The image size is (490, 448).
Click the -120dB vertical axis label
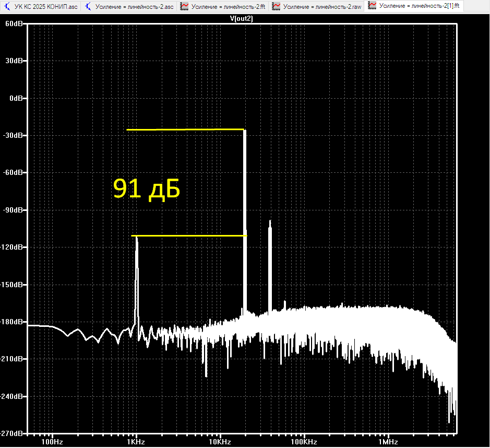click(11, 247)
